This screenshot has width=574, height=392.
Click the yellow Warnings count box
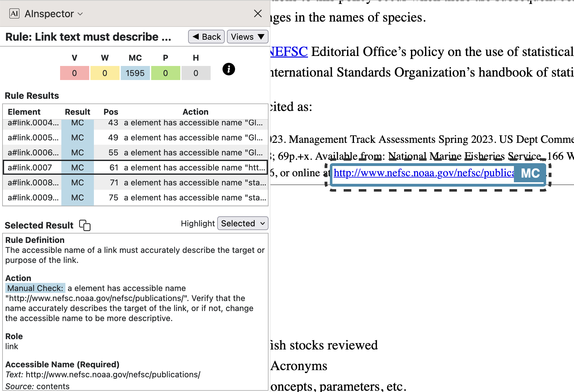coord(105,73)
